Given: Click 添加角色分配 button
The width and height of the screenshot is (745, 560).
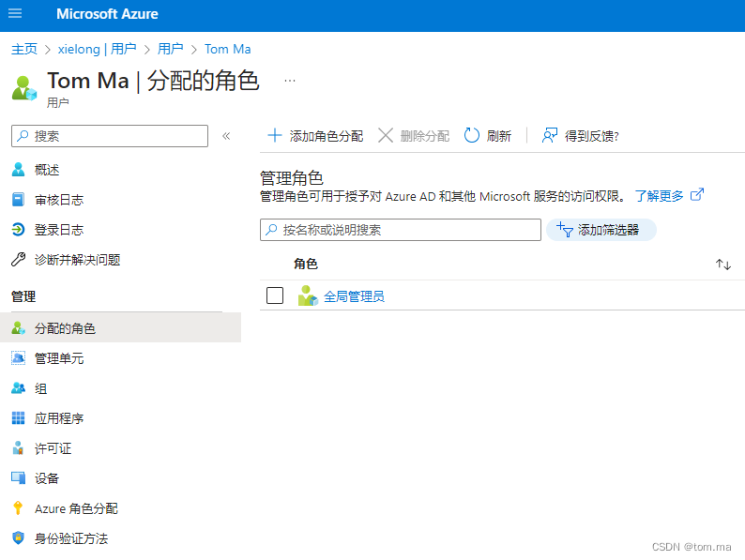Looking at the screenshot, I should point(315,136).
